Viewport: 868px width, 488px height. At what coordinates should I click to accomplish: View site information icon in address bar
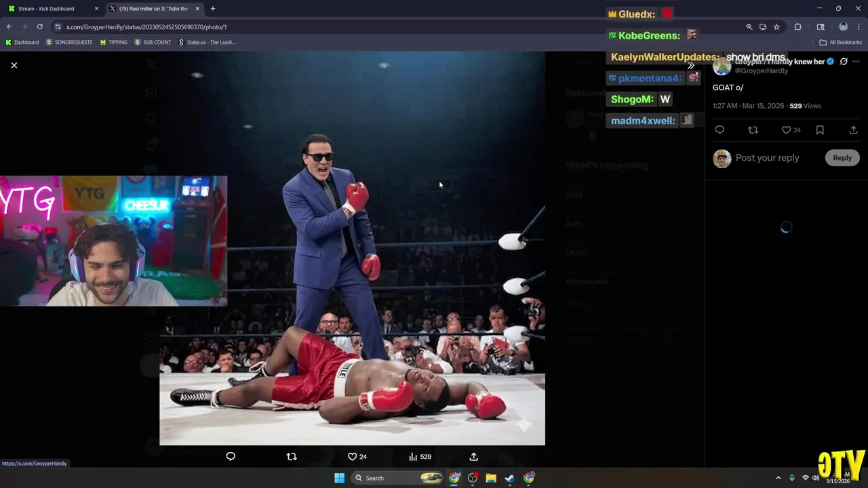58,27
